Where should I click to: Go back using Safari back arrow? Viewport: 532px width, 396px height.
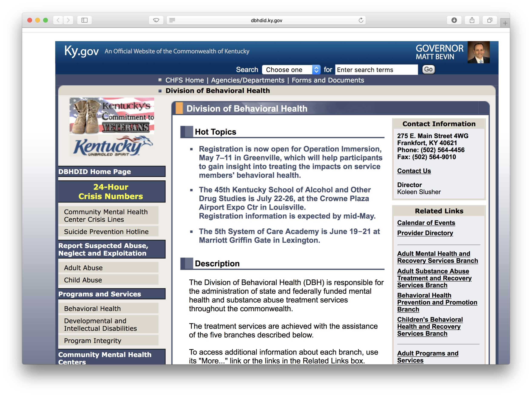58,20
